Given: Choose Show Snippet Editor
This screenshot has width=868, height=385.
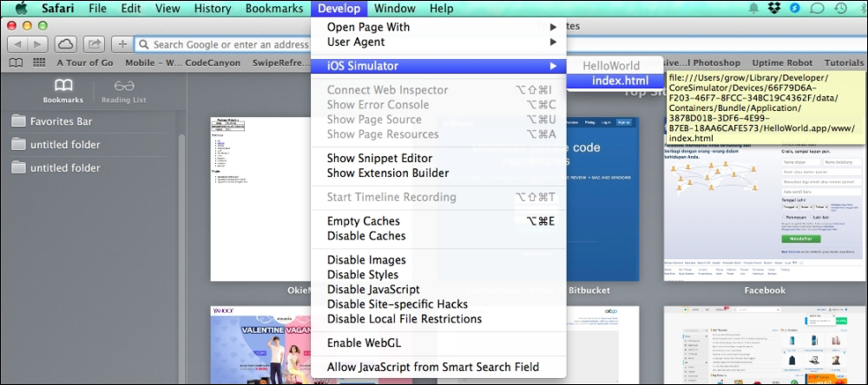Looking at the screenshot, I should [x=438, y=158].
